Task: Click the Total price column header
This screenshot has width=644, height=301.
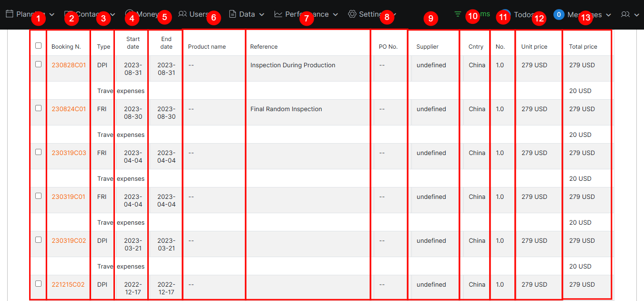Action: pyautogui.click(x=583, y=47)
